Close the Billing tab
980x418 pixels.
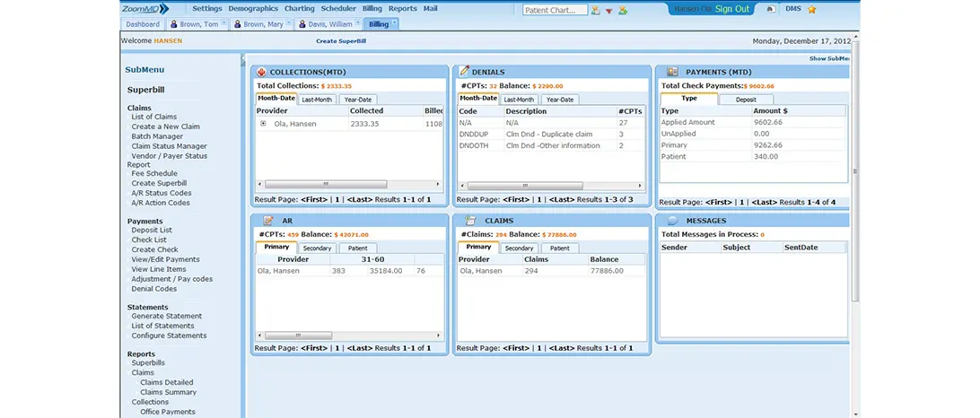tap(394, 23)
